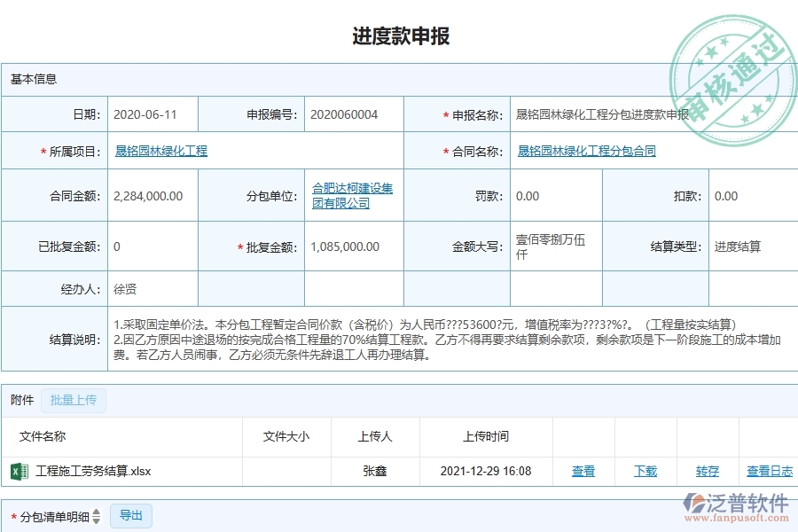Click the 泛普软件 logo
This screenshot has height=532, width=798.
(x=738, y=502)
